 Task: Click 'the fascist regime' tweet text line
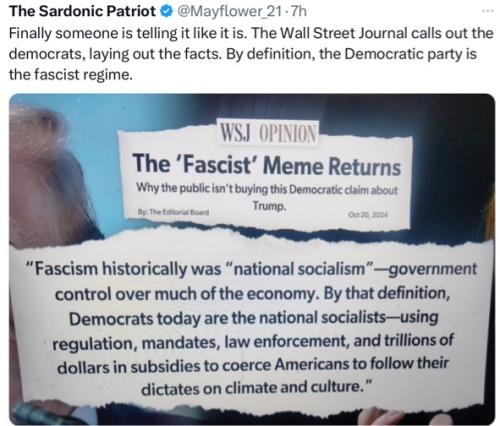coord(71,75)
